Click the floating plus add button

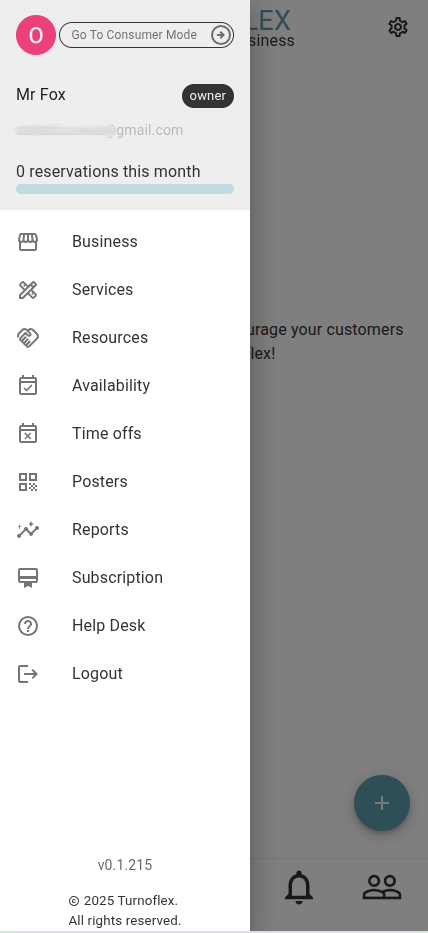(x=382, y=803)
